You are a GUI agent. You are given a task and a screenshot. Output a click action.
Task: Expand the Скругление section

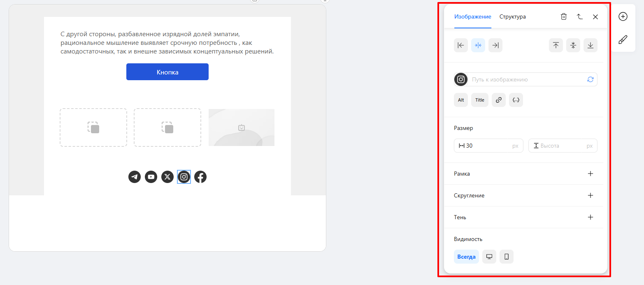(x=591, y=195)
